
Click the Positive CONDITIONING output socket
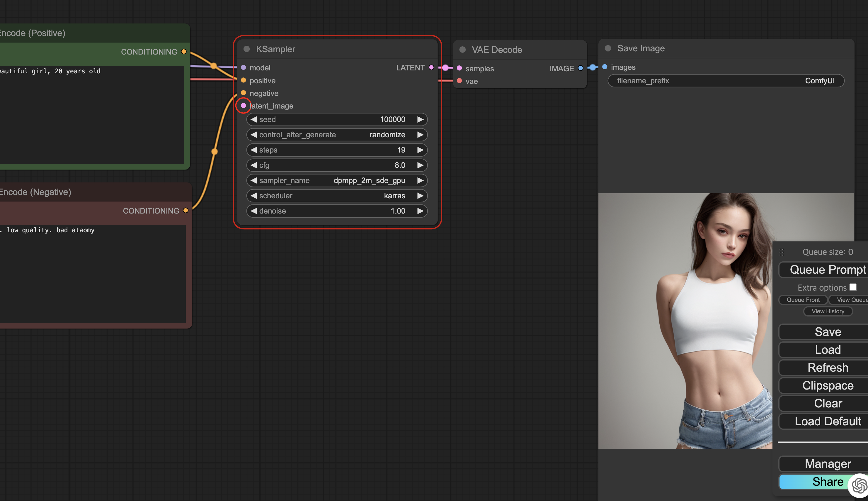coord(184,52)
